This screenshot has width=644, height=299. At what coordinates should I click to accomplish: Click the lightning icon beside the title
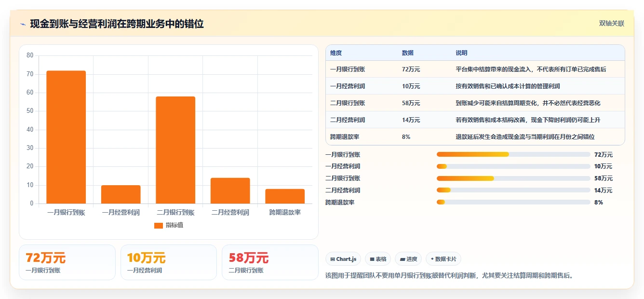coord(23,24)
